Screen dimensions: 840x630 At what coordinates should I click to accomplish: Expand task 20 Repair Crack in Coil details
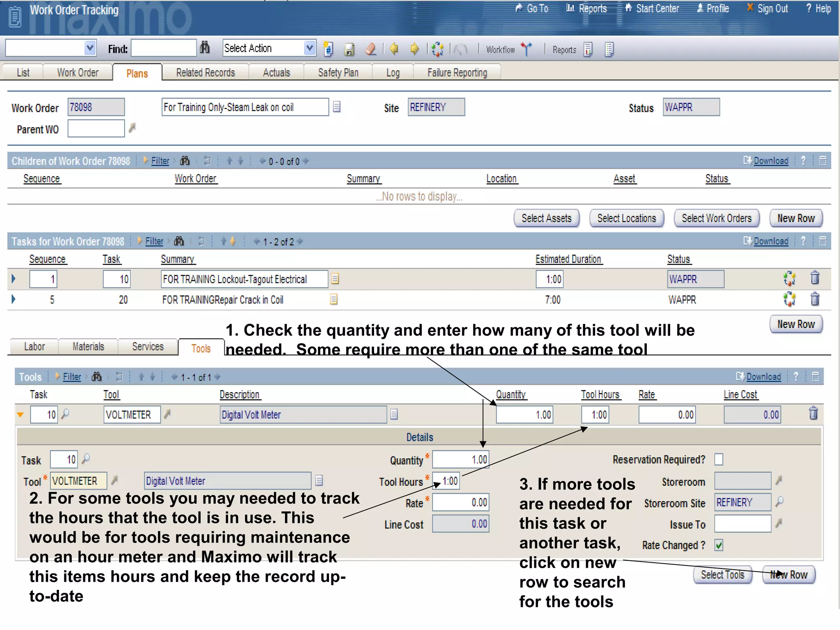click(14, 299)
